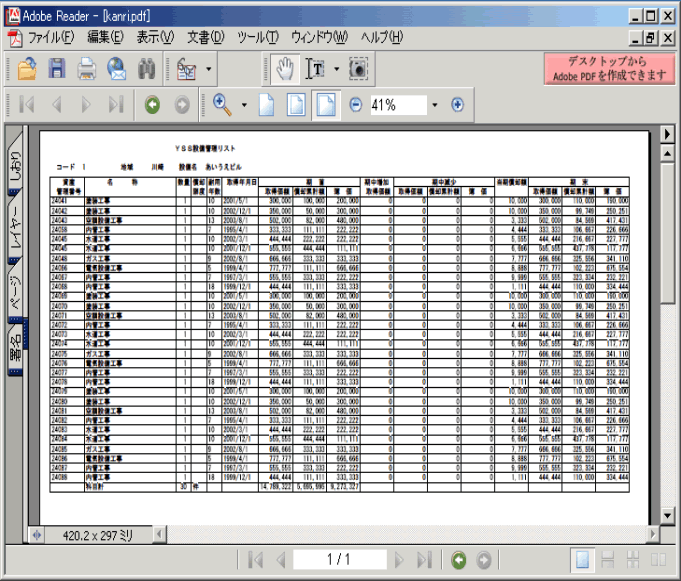This screenshot has width=681, height=581.
Task: Select the Hand tool
Action: pyautogui.click(x=285, y=69)
